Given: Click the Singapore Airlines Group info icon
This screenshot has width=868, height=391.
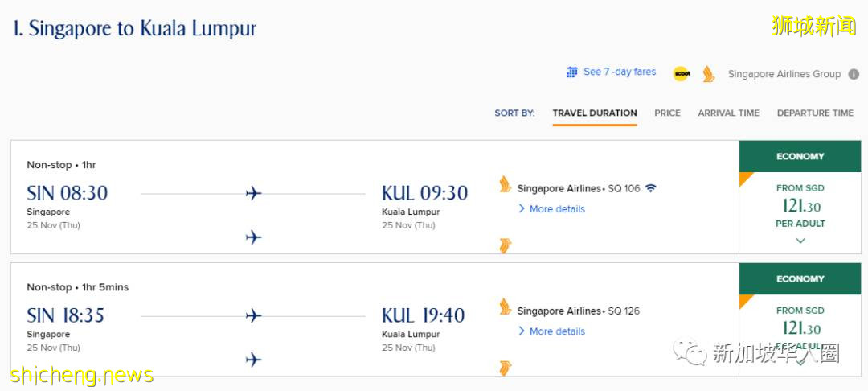Looking at the screenshot, I should coord(854,74).
